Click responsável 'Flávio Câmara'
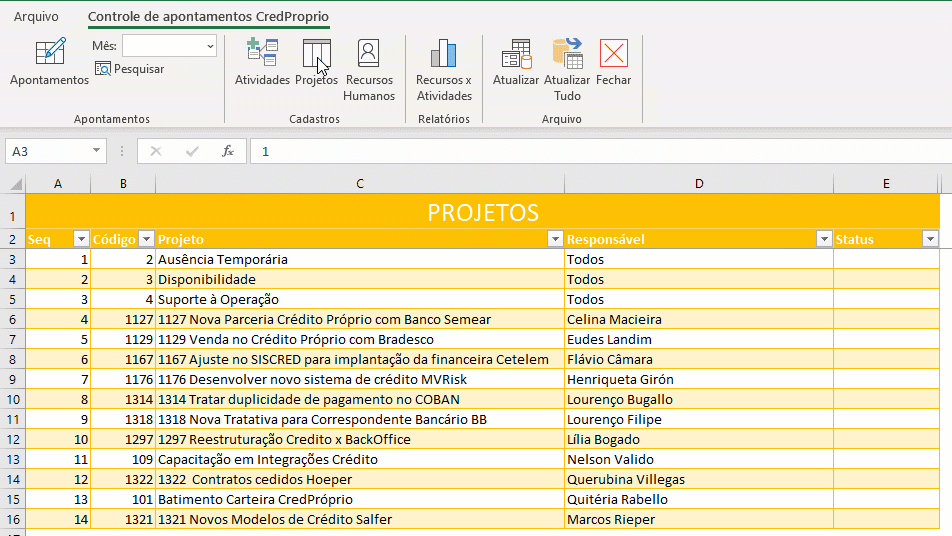 699,359
